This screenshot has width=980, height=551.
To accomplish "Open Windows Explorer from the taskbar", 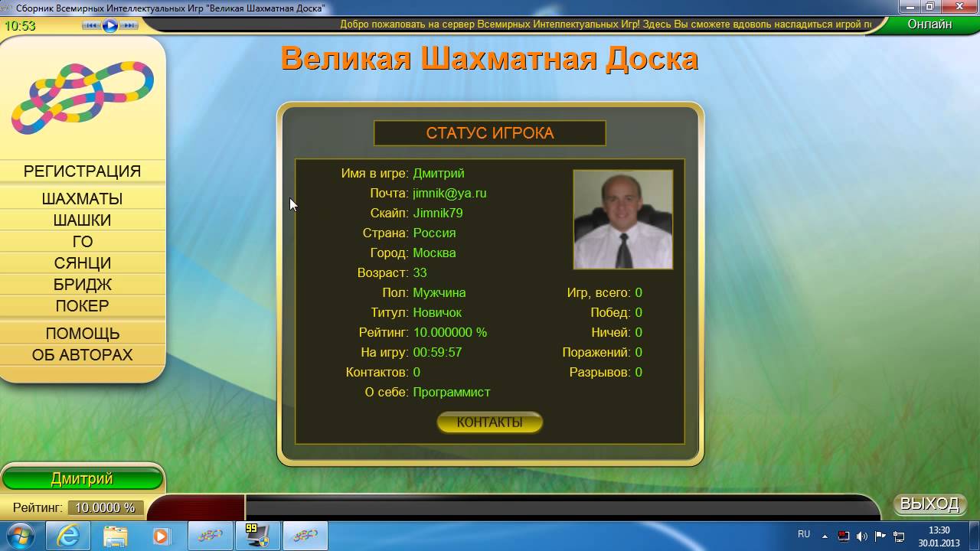I will click(115, 536).
